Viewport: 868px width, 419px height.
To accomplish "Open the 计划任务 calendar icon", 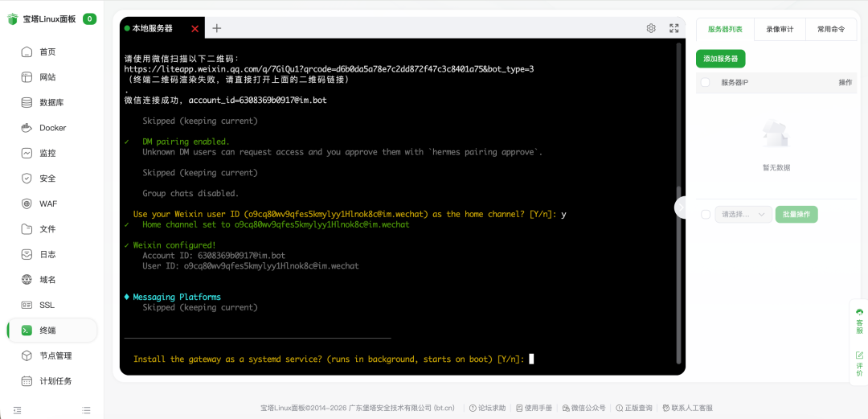I will 27,381.
